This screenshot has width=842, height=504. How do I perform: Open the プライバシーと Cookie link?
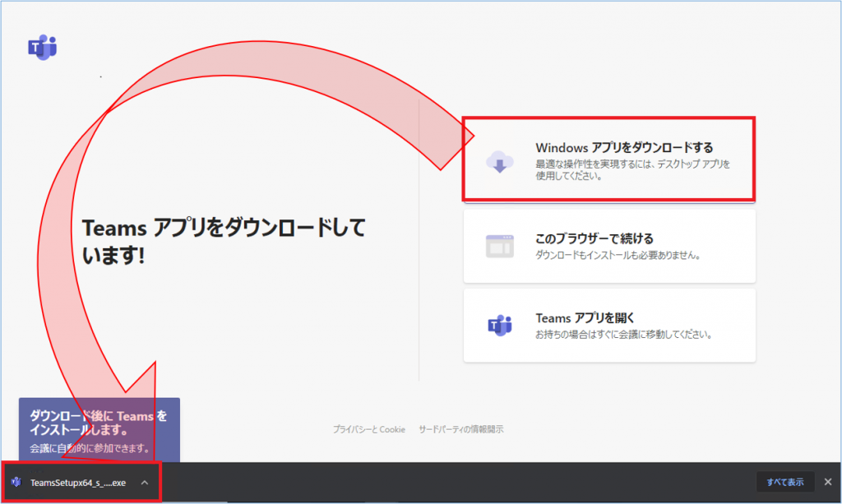point(368,429)
